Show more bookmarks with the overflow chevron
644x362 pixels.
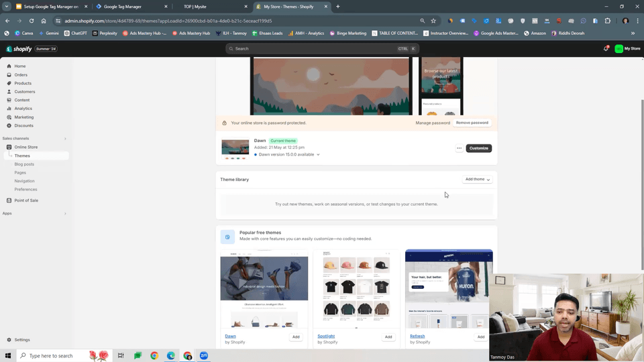tap(633, 34)
